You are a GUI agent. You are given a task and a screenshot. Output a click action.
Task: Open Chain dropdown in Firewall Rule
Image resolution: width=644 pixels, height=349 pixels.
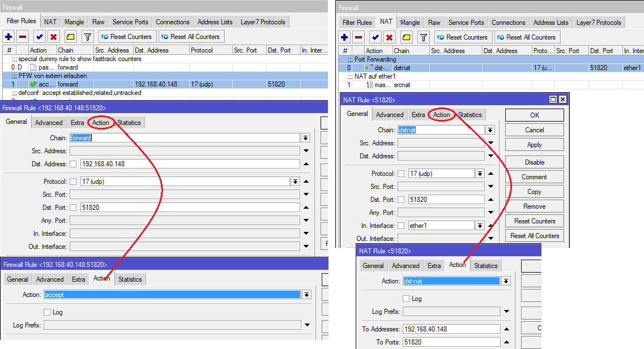(x=305, y=138)
